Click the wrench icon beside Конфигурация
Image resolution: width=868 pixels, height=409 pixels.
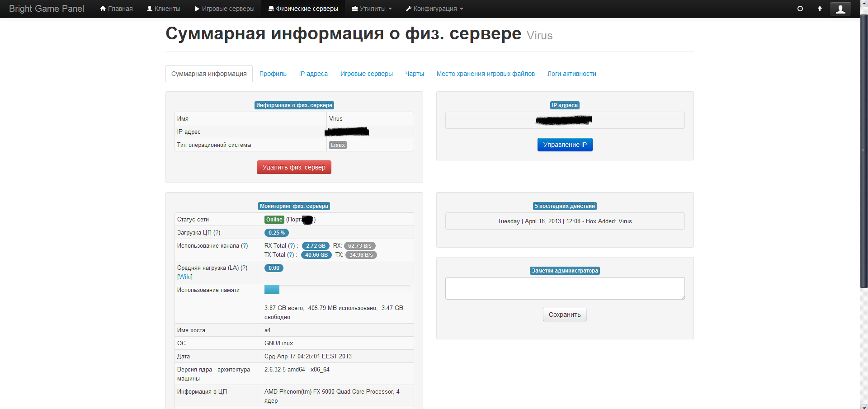tap(409, 9)
